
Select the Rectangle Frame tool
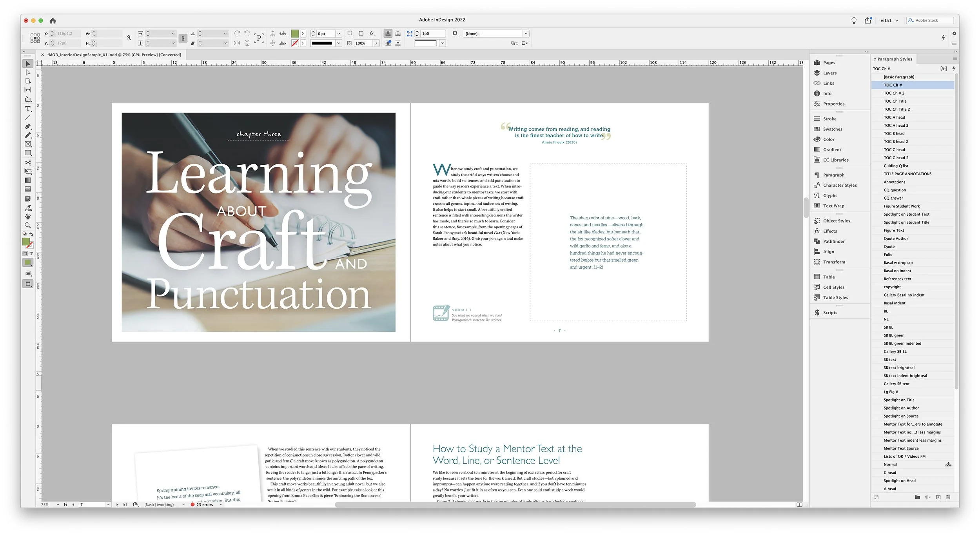click(28, 144)
